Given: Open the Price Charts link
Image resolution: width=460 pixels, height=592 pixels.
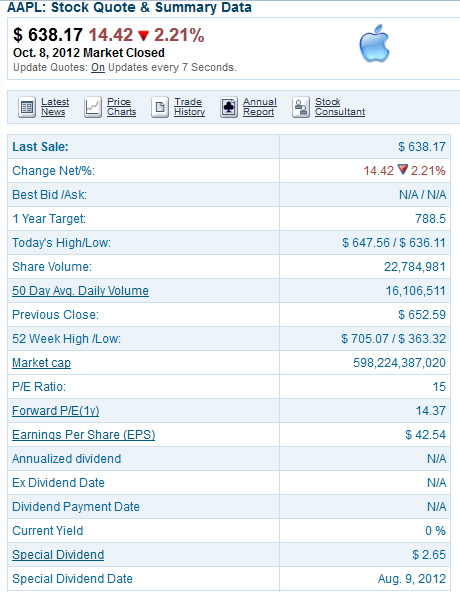Looking at the screenshot, I should tap(121, 107).
